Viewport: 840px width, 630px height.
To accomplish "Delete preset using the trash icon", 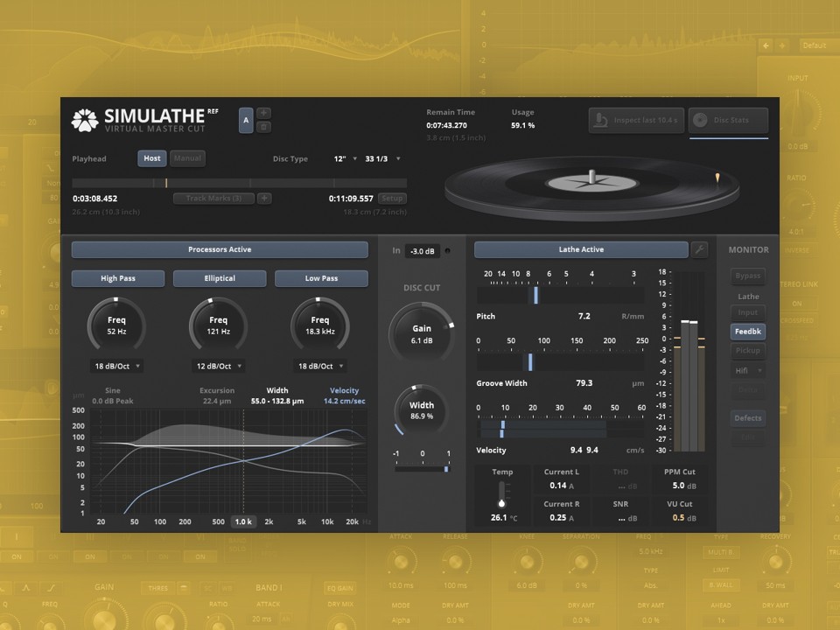I will click(263, 127).
